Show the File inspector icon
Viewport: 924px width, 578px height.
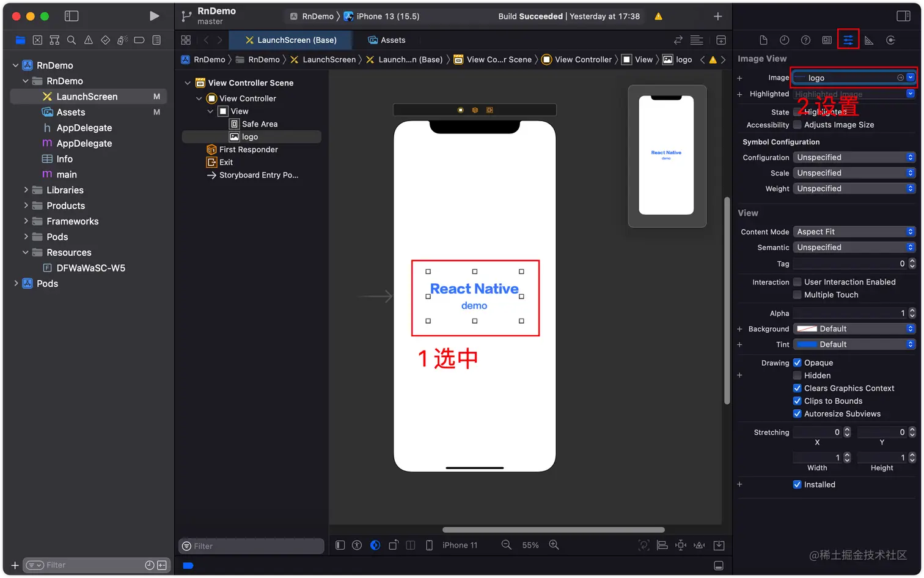(x=763, y=40)
